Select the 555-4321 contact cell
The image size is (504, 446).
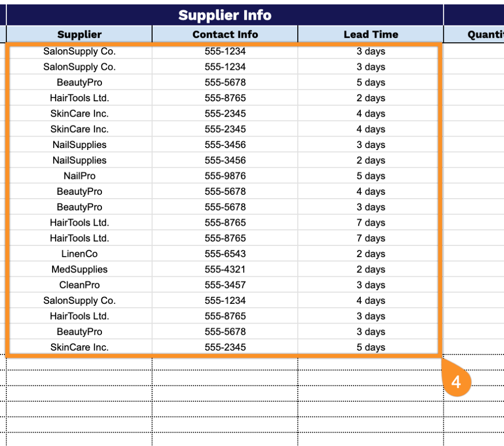click(x=225, y=269)
